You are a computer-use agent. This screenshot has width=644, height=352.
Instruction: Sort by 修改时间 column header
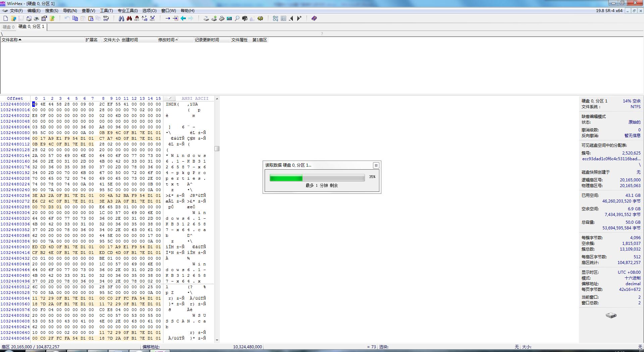click(x=175, y=40)
